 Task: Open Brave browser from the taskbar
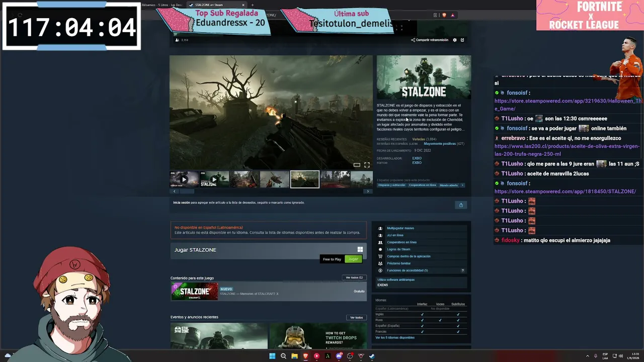(305, 356)
